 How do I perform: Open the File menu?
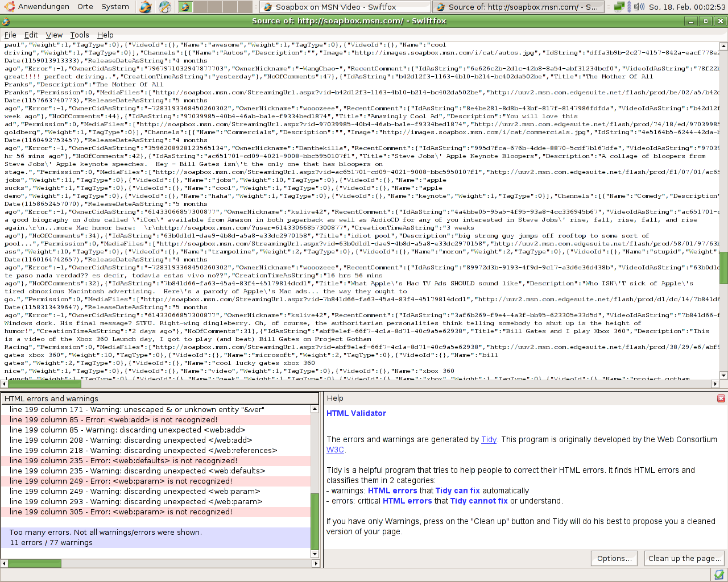[10, 35]
